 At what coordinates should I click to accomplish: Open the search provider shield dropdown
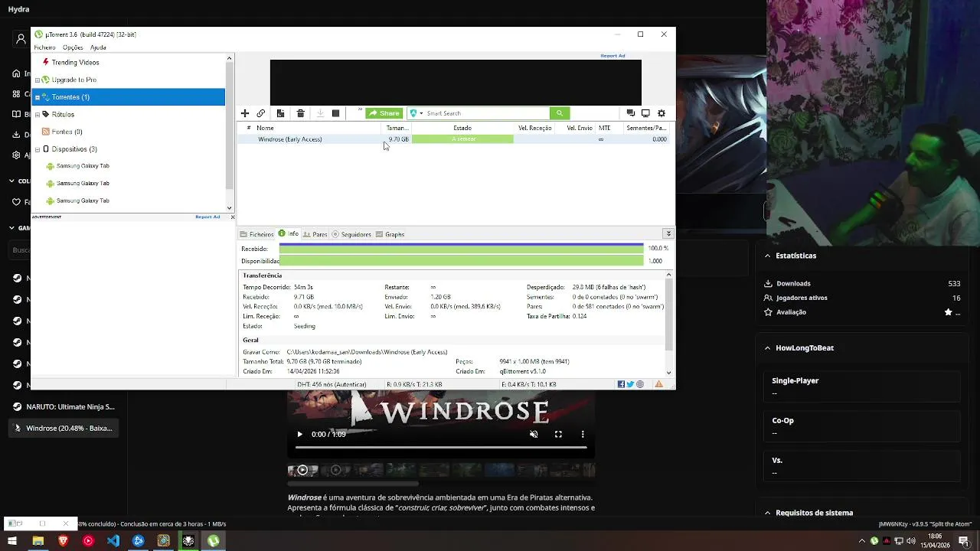tap(416, 113)
